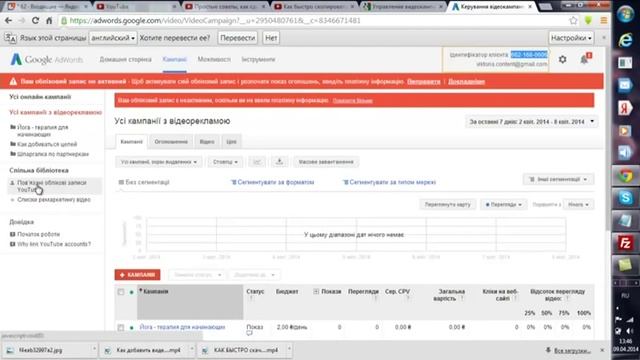The width and height of the screenshot is (640, 360).
Task: Click the download report icon
Action: click(279, 162)
